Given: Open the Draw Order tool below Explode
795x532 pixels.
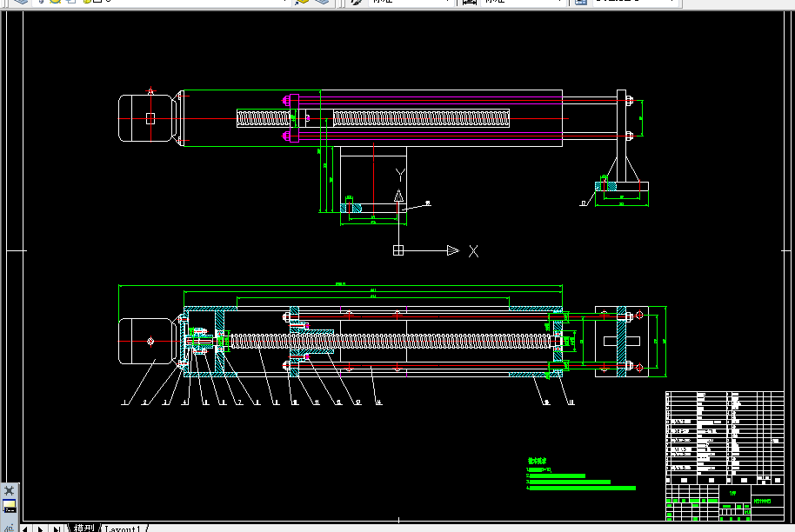Looking at the screenshot, I should point(9,506).
